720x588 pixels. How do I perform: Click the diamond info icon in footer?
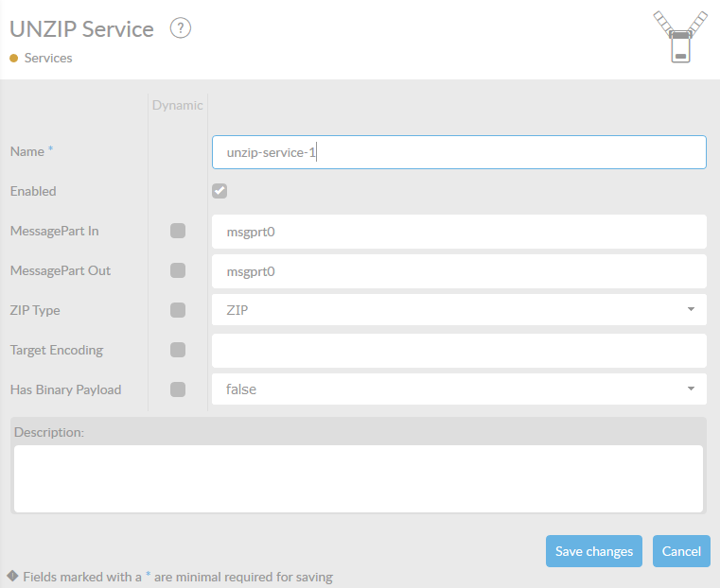12,576
